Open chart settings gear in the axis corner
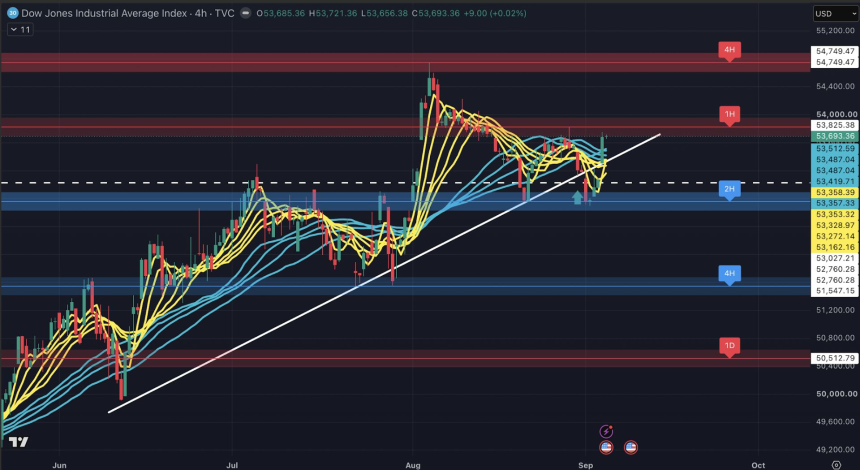This screenshot has width=860, height=470. (836, 465)
